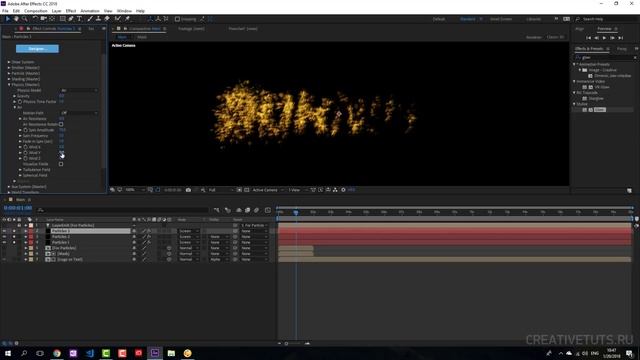Select the Rectangle shape tool
640x360 pixels.
click(x=62, y=19)
